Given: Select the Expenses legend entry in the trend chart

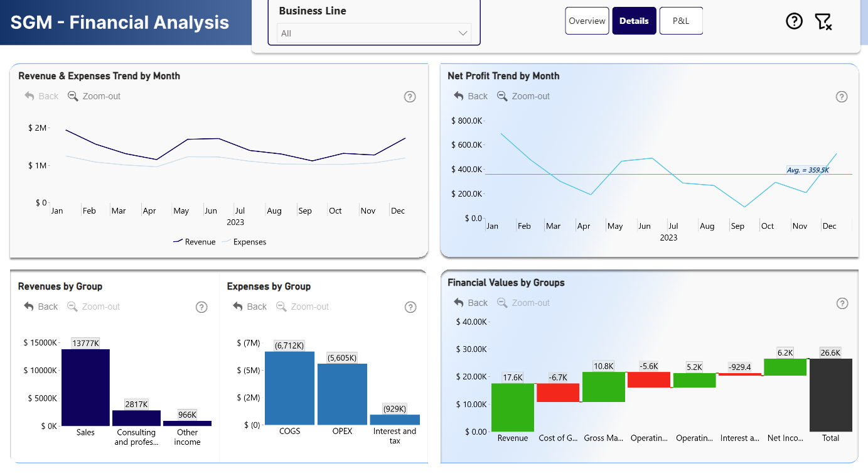Looking at the screenshot, I should click(x=244, y=242).
